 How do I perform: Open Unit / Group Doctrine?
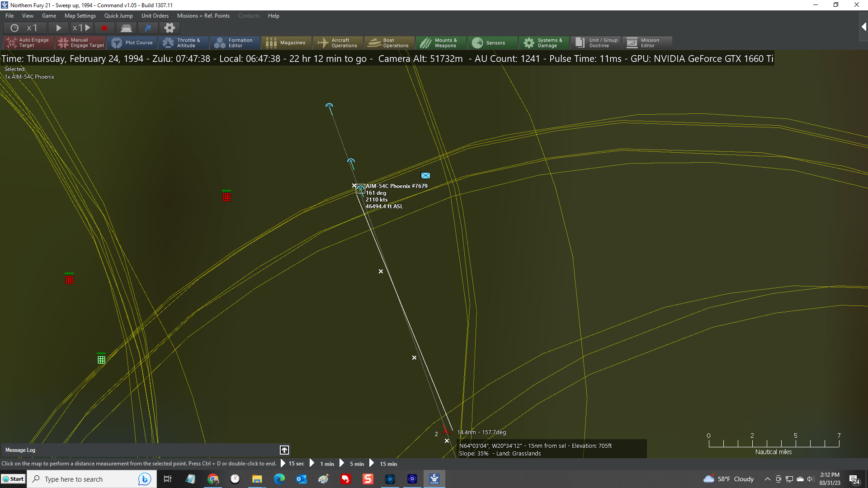point(596,43)
